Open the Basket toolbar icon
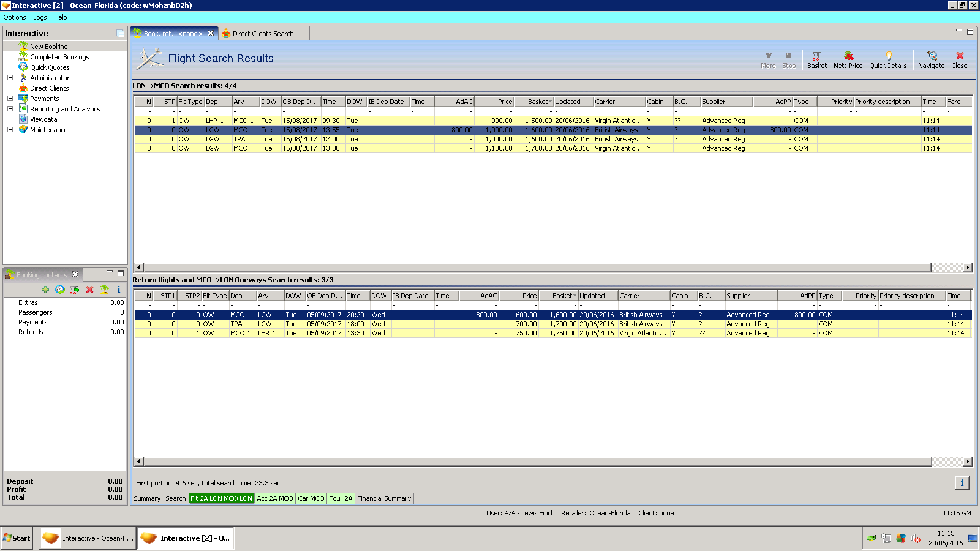Viewport: 980px width, 551px height. point(816,59)
